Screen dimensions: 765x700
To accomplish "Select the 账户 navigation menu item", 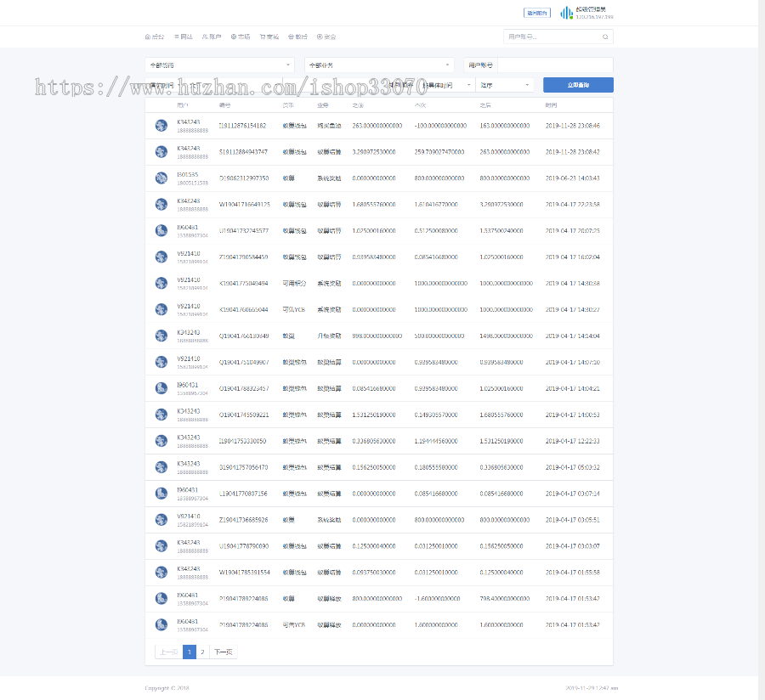I will tap(212, 37).
